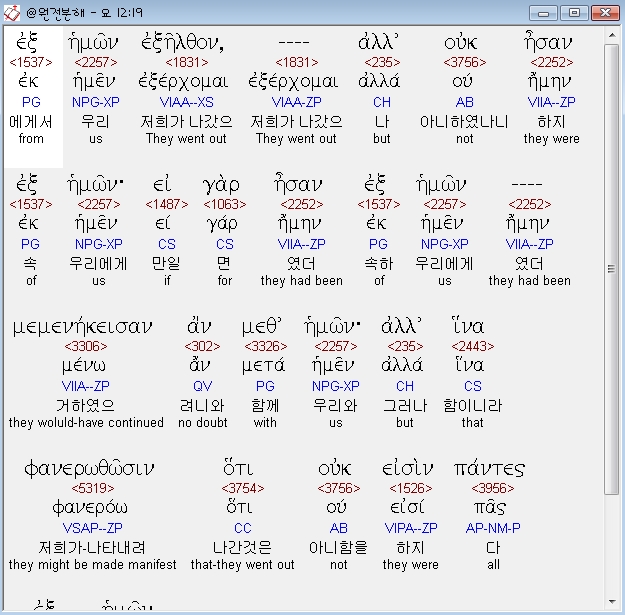This screenshot has height=615, width=625.
Task: Click Strong's number <3754>
Action: click(243, 488)
